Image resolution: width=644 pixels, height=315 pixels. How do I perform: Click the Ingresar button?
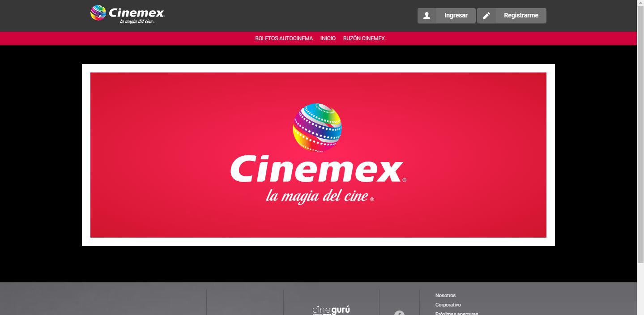click(x=455, y=15)
